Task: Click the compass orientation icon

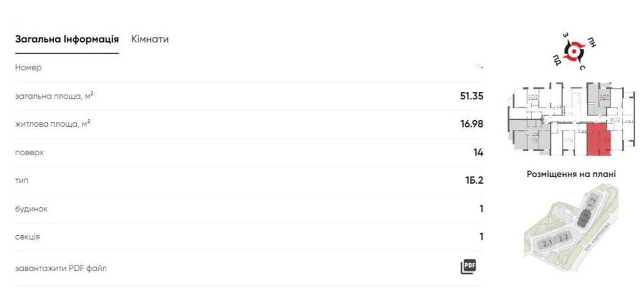Action: click(576, 52)
